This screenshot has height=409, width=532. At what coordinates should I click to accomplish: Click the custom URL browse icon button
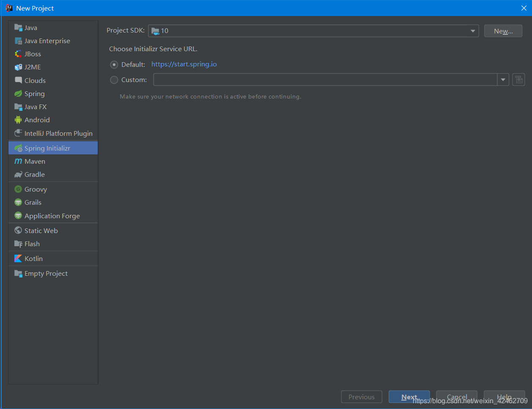click(x=518, y=80)
